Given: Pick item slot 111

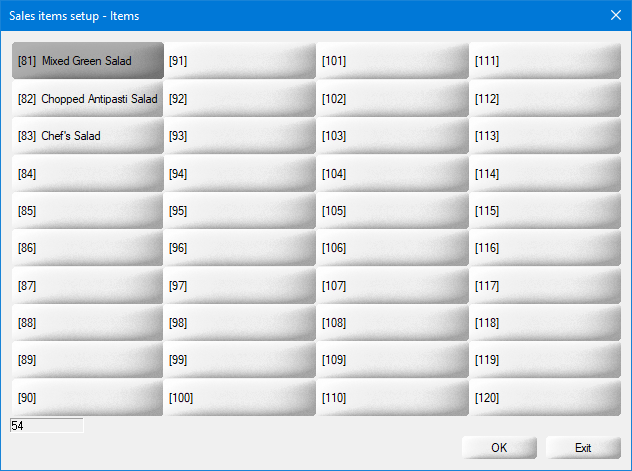Looking at the screenshot, I should point(545,61).
